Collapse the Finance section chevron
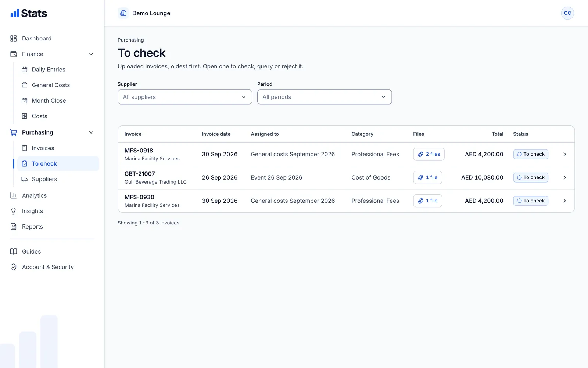 pos(91,54)
